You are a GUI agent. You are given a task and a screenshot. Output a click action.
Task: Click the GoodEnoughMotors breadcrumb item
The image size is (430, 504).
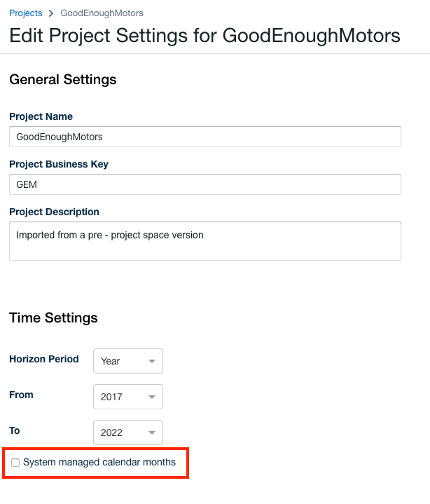[x=102, y=13]
